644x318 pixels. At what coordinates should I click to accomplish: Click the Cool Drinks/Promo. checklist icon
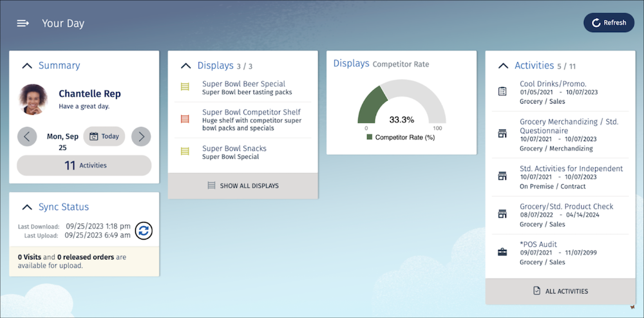502,91
